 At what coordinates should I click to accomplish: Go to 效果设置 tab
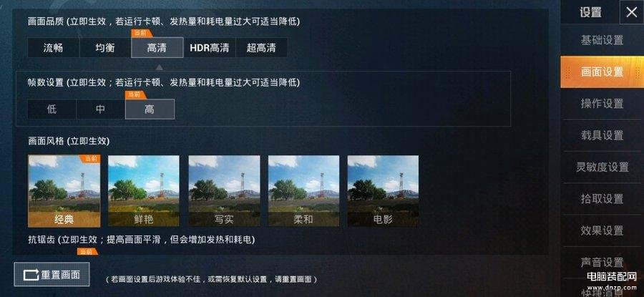(x=602, y=230)
